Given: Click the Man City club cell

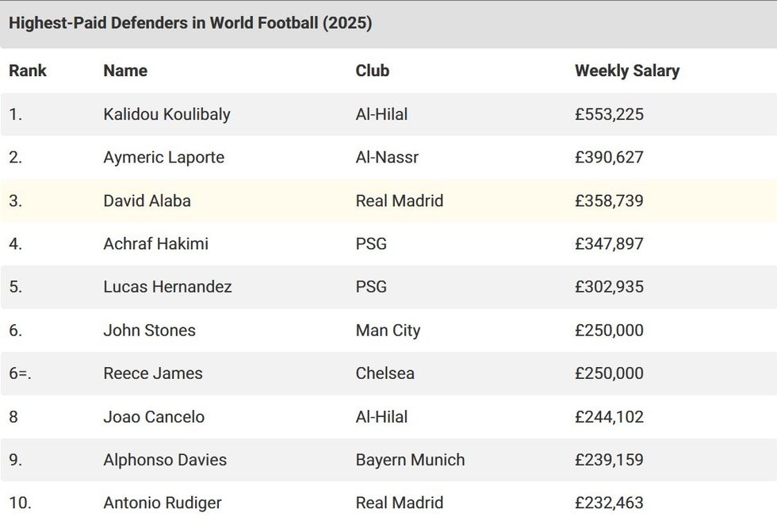Looking at the screenshot, I should point(388,330).
